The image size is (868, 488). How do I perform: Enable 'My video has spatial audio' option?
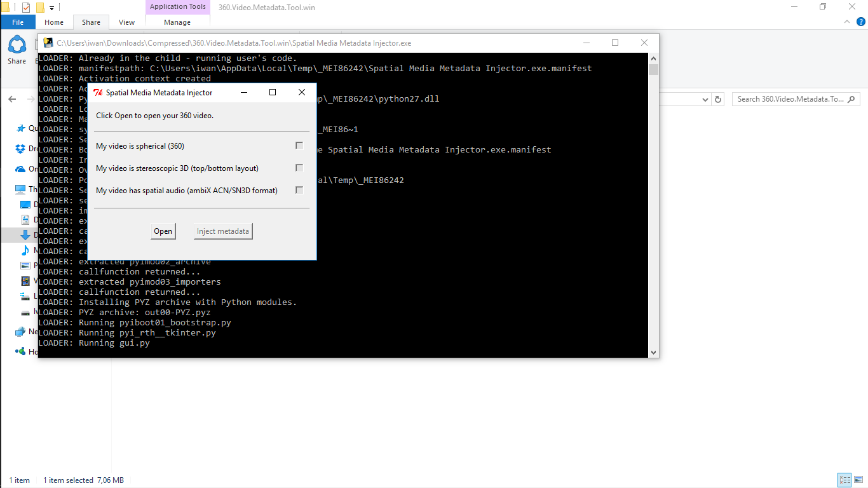point(299,190)
